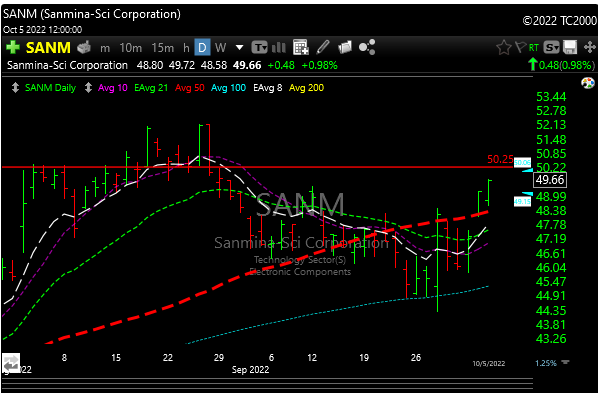Click the open price 48.80 value
The image size is (598, 393).
coord(150,66)
